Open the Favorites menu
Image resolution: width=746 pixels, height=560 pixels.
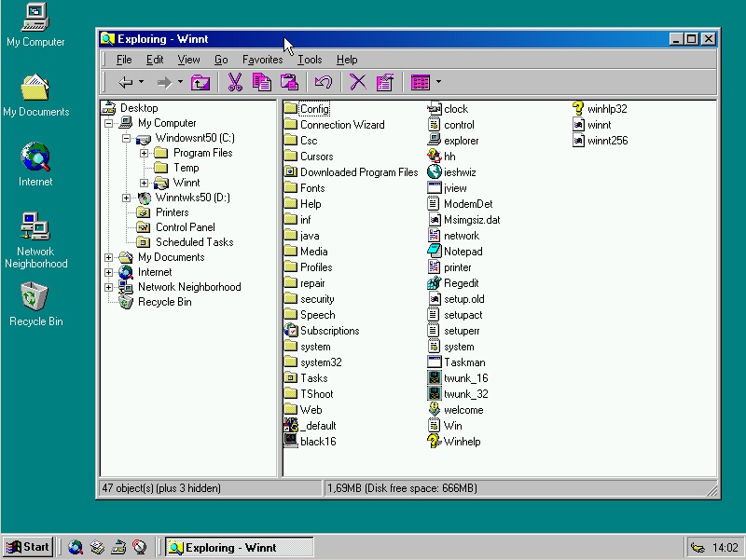[262, 60]
